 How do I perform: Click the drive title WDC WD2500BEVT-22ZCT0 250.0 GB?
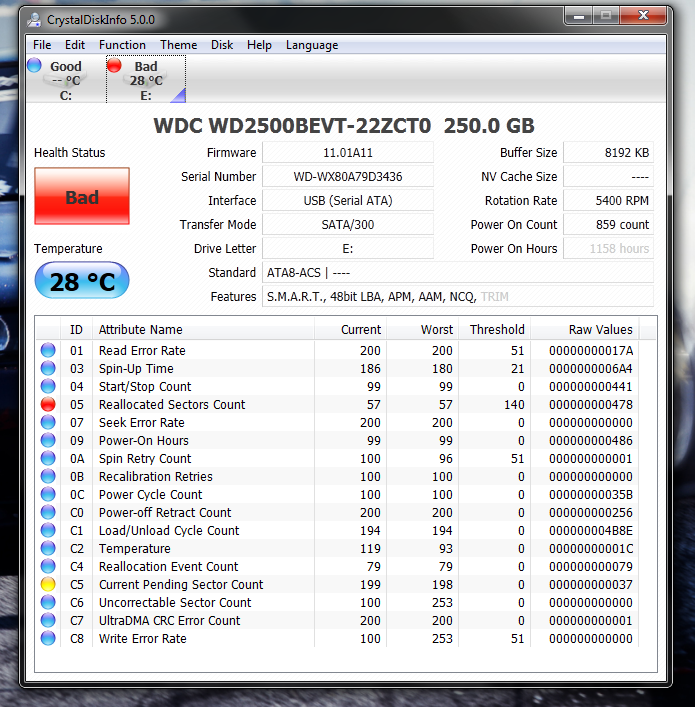344,125
